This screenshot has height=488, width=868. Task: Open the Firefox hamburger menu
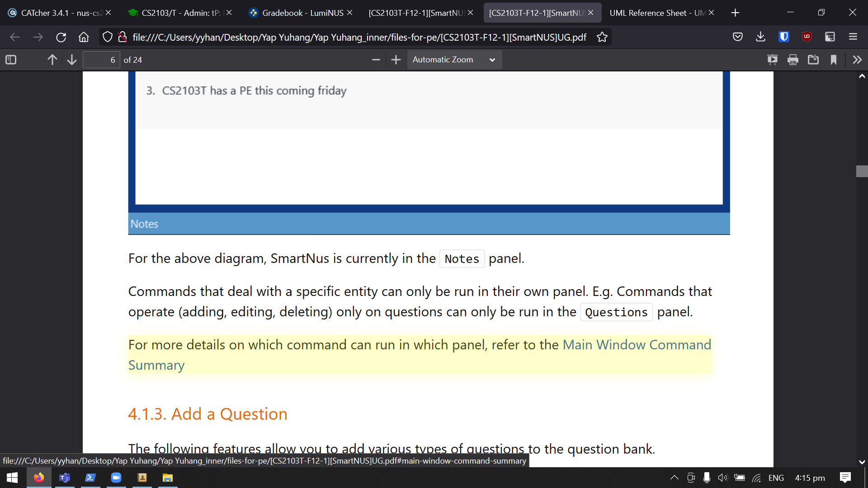click(853, 37)
